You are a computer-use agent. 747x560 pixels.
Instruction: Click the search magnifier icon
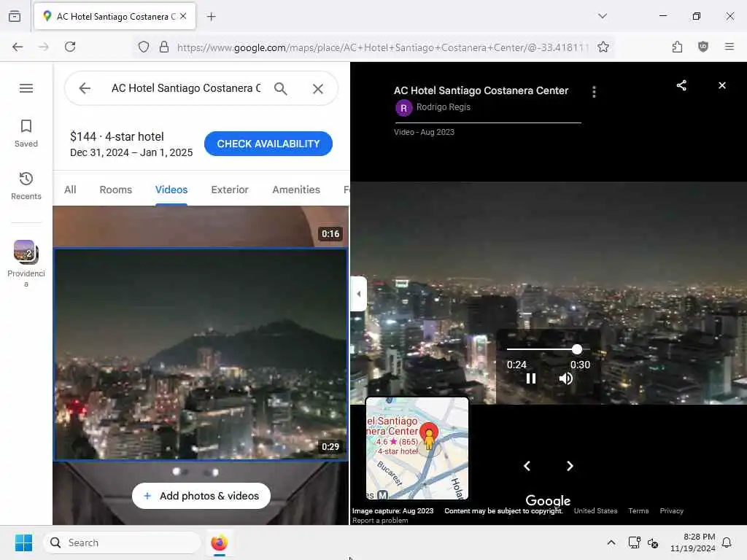point(281,88)
